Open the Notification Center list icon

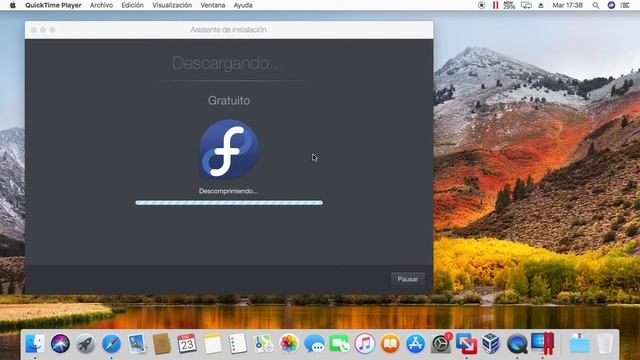(625, 5)
